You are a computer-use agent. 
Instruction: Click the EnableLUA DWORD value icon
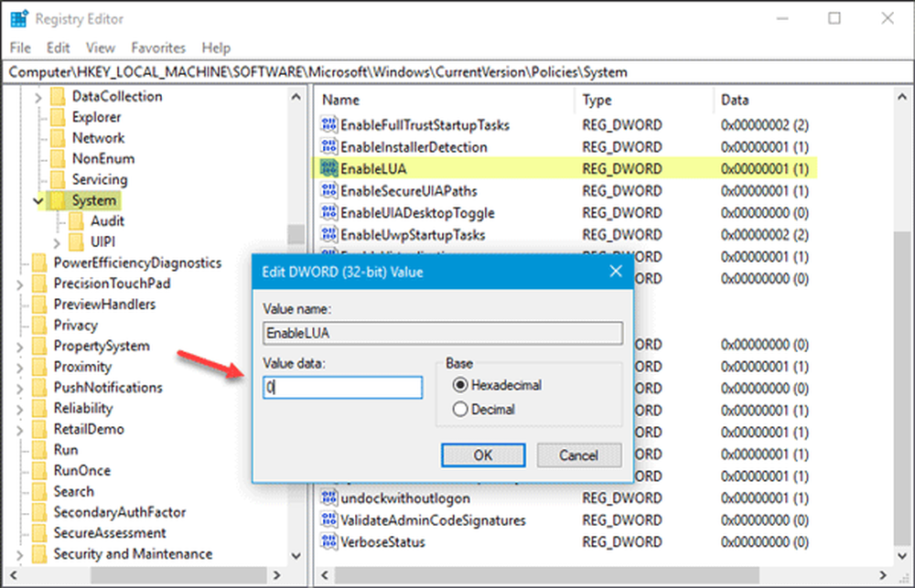point(329,169)
